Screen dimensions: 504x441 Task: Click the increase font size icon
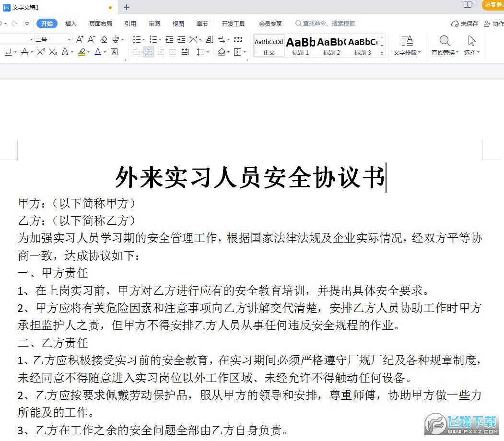pos(80,39)
